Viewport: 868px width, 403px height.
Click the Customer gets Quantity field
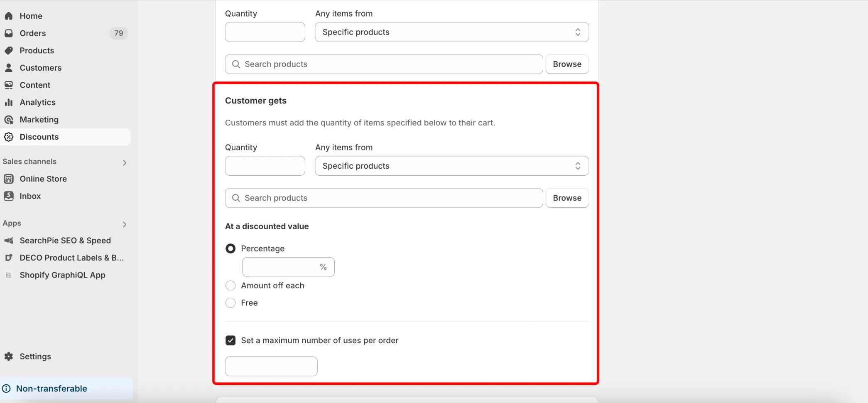click(265, 166)
